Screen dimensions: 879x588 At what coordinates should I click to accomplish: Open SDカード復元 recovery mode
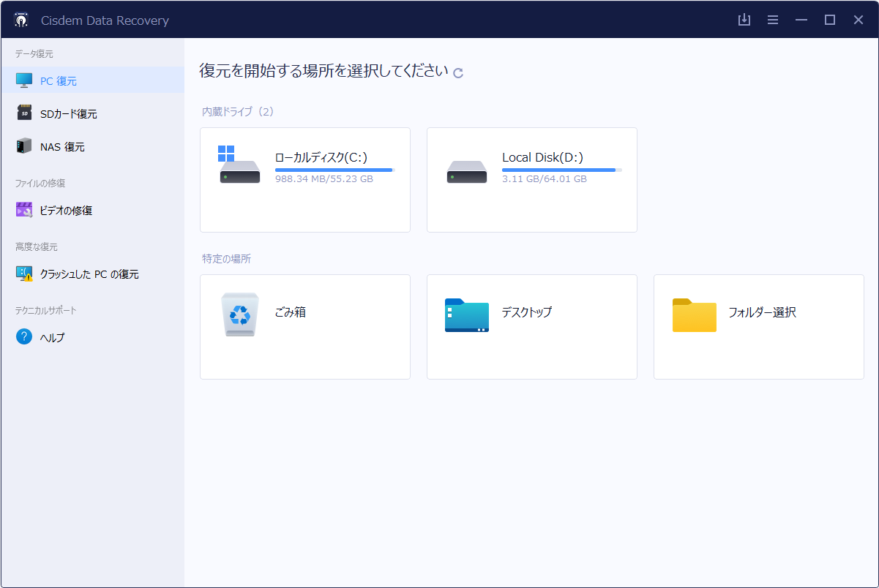coord(68,114)
